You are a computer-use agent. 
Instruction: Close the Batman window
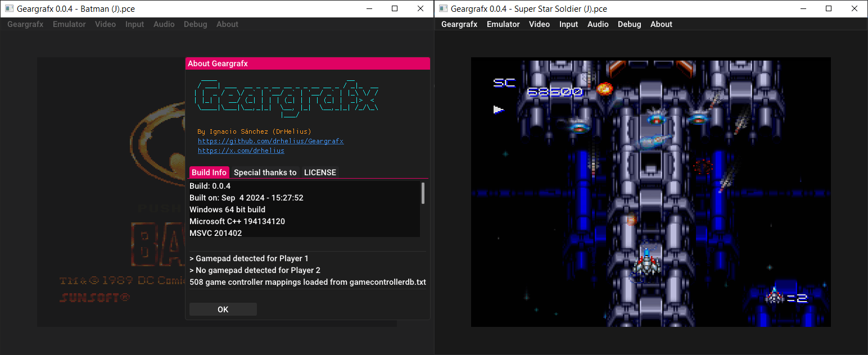coord(421,8)
